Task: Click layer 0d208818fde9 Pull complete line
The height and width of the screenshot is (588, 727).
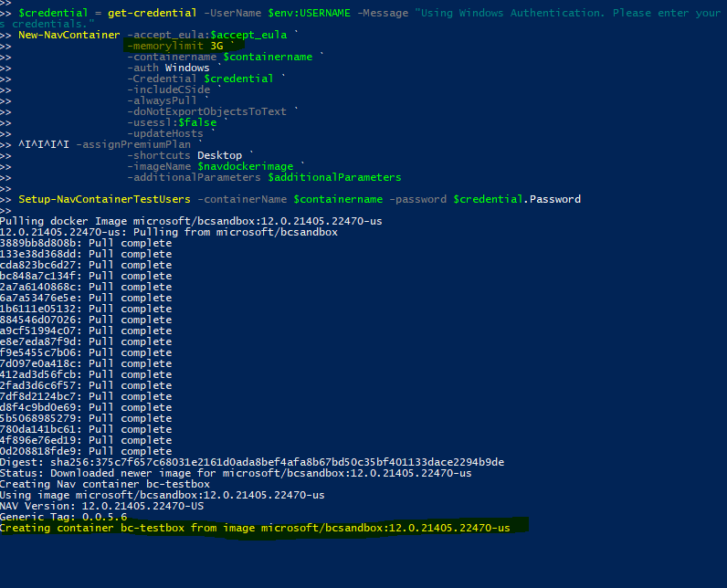Action: pyautogui.click(x=86, y=451)
